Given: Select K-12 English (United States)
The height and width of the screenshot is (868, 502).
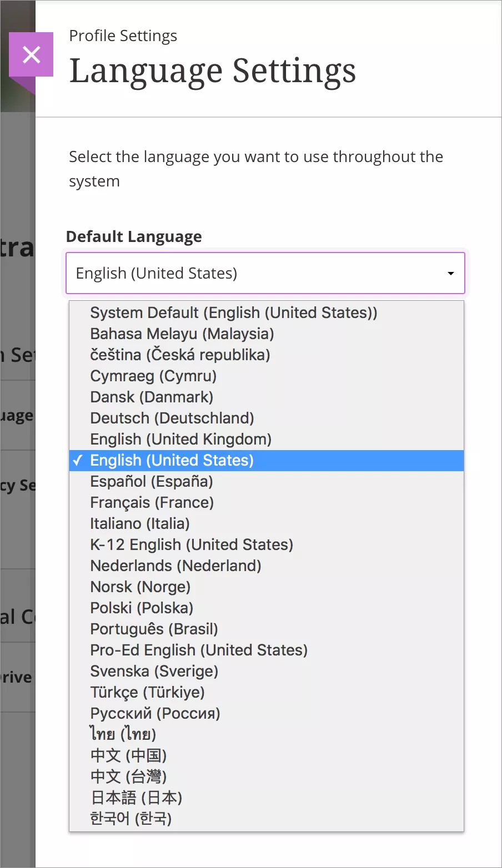Looking at the screenshot, I should pyautogui.click(x=192, y=545).
